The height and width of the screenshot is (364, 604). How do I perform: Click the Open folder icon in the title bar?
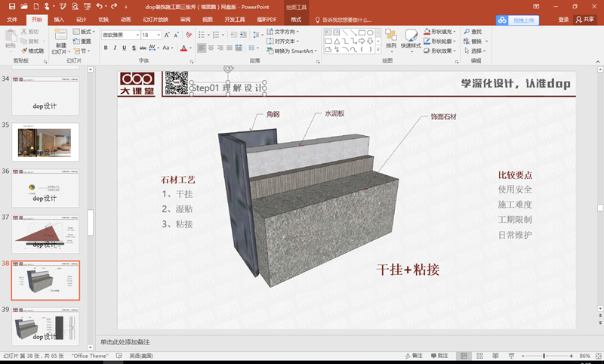pyautogui.click(x=24, y=7)
